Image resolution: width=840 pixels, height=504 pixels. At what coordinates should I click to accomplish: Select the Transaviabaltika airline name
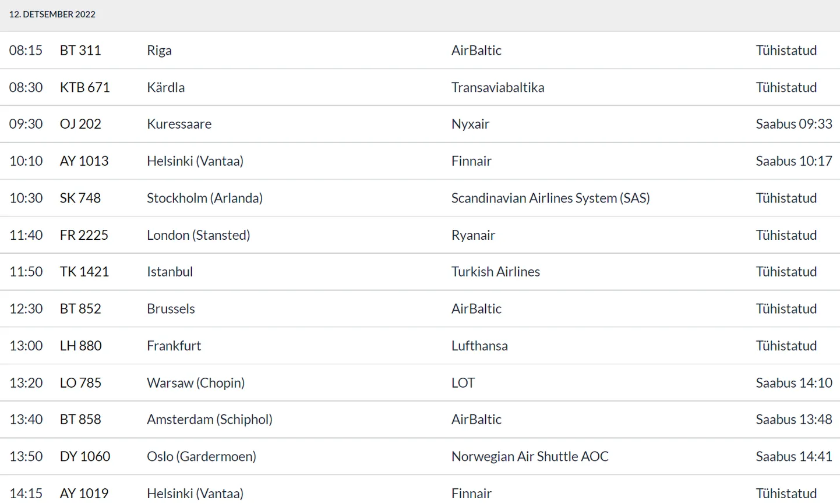click(x=498, y=87)
